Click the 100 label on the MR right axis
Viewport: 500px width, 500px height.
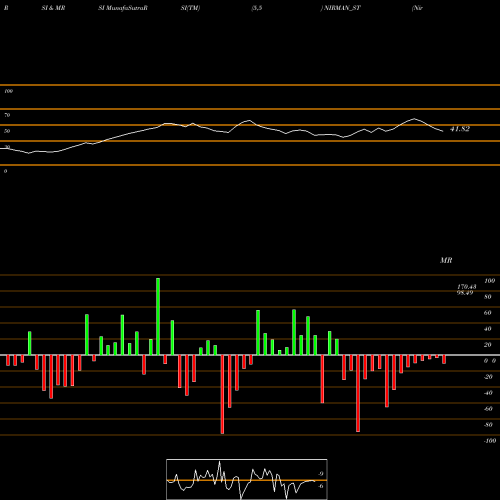tap(490, 281)
